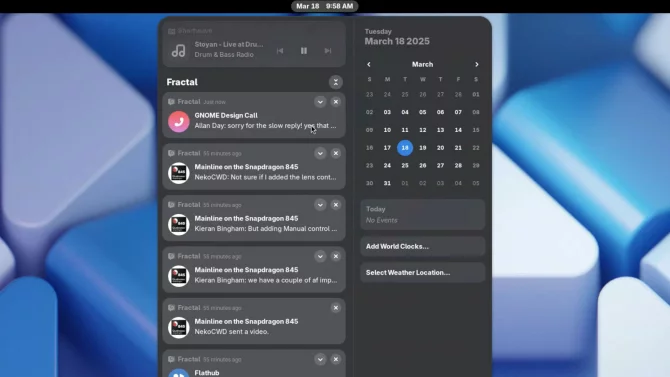Click the music note album icon
This screenshot has height=377, width=670.
tap(179, 51)
